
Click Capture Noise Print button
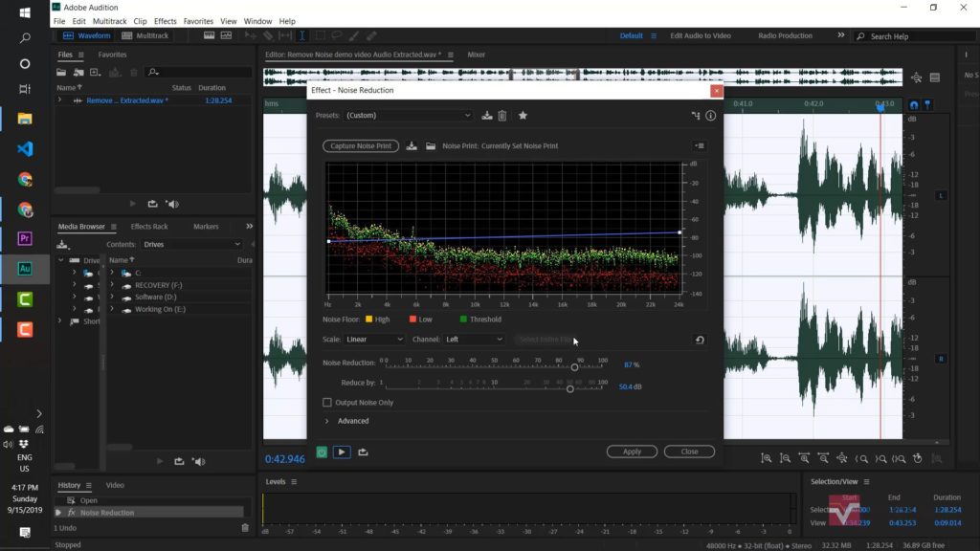pos(361,146)
